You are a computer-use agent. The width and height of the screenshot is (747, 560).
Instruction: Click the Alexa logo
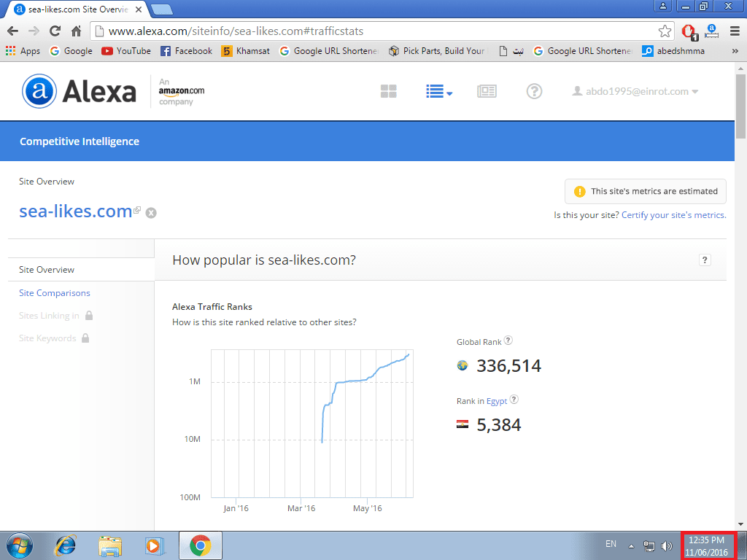click(x=80, y=91)
